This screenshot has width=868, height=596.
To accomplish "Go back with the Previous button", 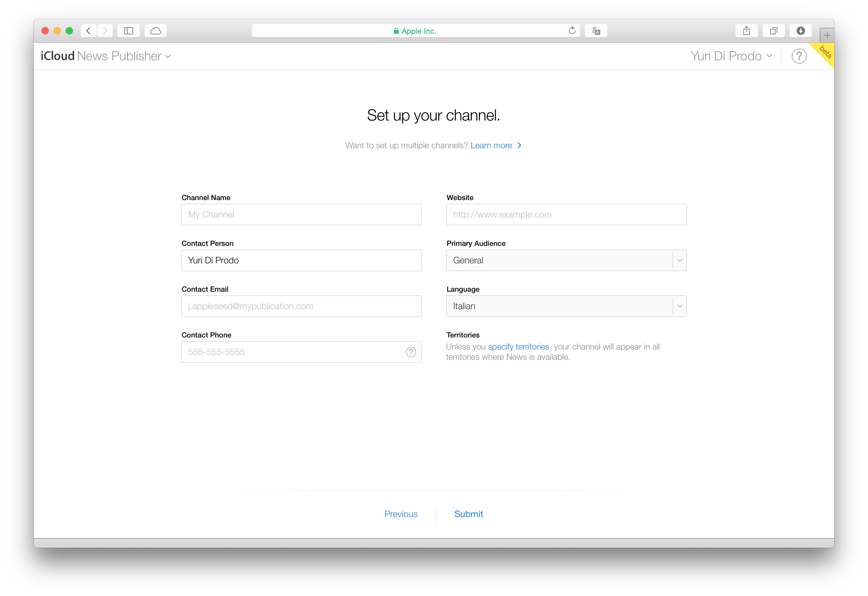I will [401, 514].
